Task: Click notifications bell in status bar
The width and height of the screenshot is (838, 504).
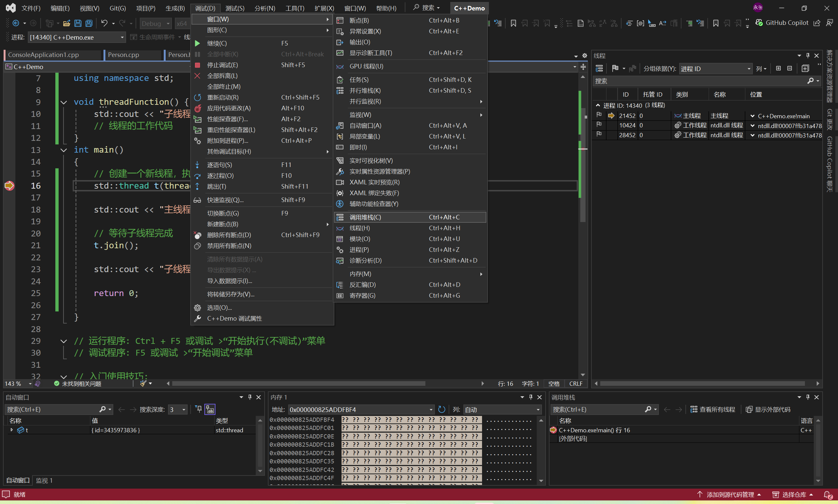Action: coord(828,495)
